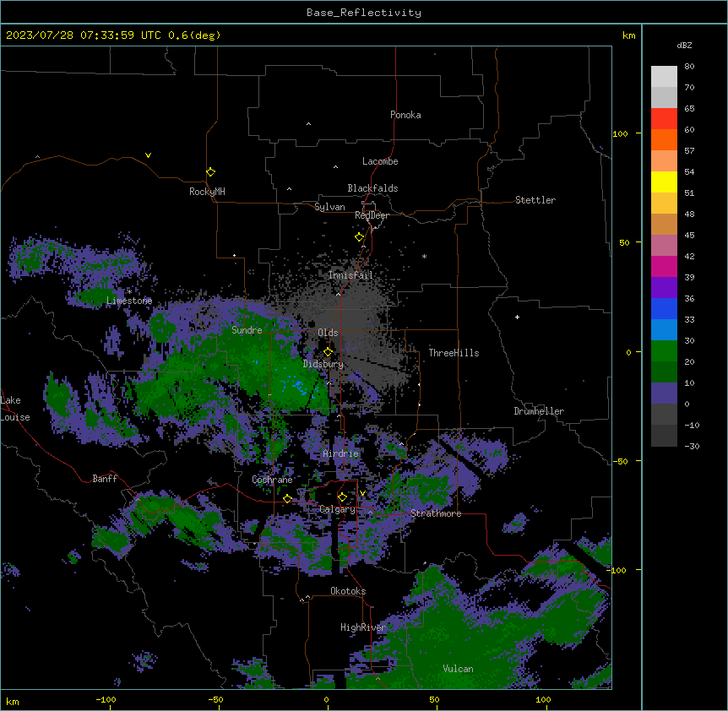Click the yellow marker south of RedDeer
The height and width of the screenshot is (711, 728).
(359, 237)
